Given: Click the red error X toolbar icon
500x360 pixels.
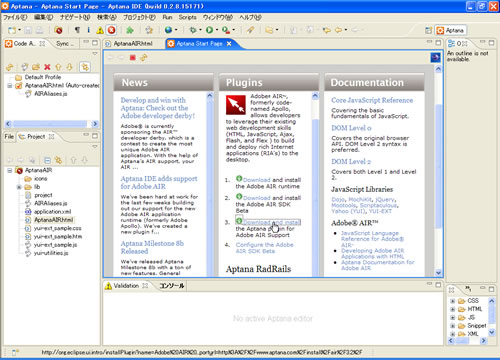Looking at the screenshot, I should (111, 30).
